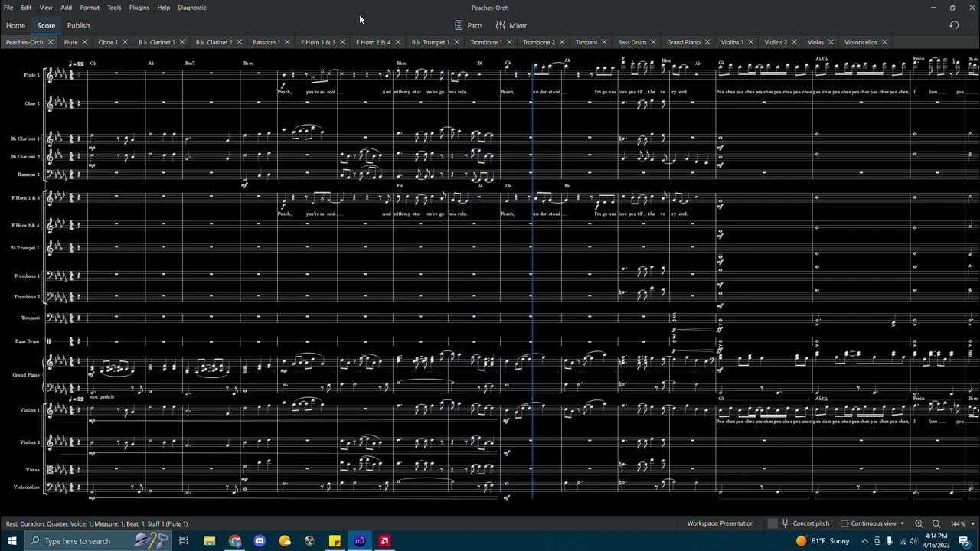Open the Plugins menu
This screenshot has height=551, width=980.
pos(139,8)
